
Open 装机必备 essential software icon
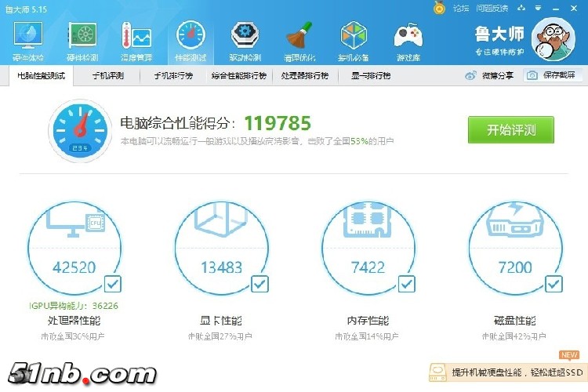354,40
